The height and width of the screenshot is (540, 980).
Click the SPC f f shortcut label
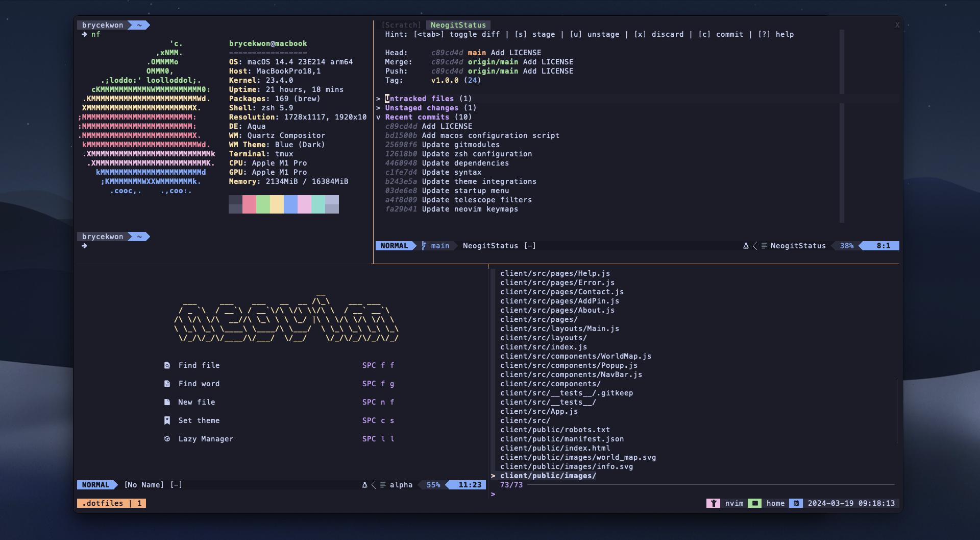pos(378,365)
